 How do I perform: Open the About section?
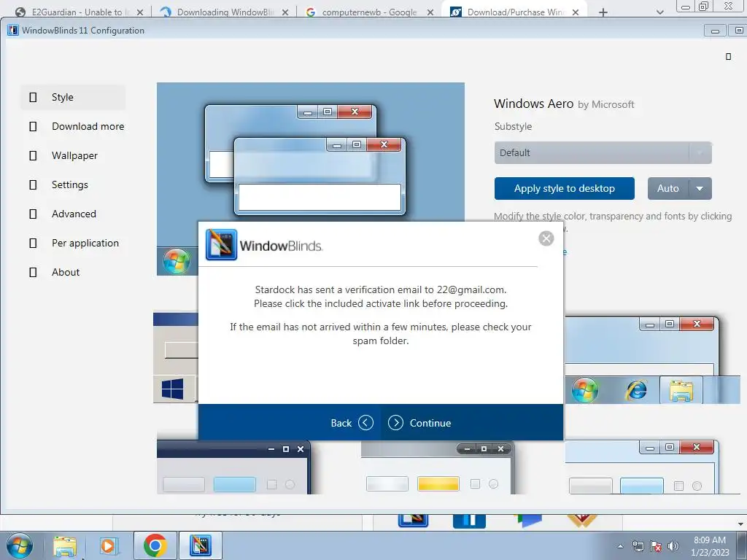(73, 272)
